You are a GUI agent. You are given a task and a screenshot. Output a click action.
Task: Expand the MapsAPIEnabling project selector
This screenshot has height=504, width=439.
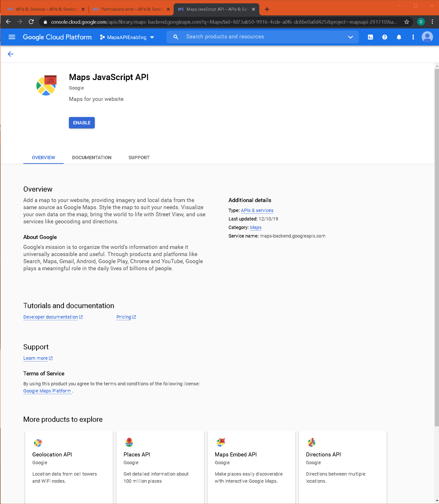click(127, 37)
